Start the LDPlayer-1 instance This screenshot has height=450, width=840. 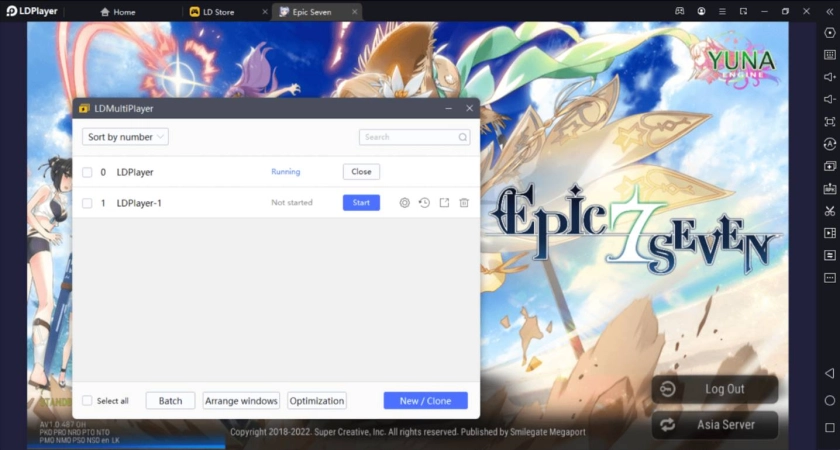(361, 202)
